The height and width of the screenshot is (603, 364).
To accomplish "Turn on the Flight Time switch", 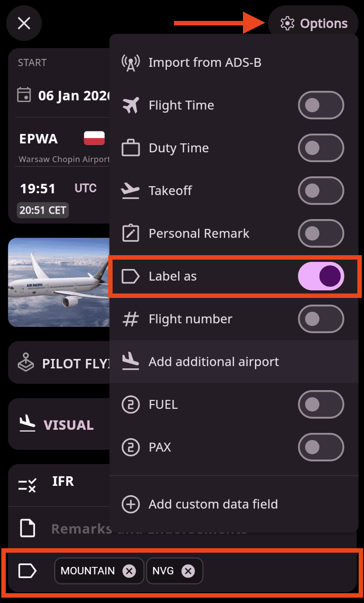I will [321, 105].
